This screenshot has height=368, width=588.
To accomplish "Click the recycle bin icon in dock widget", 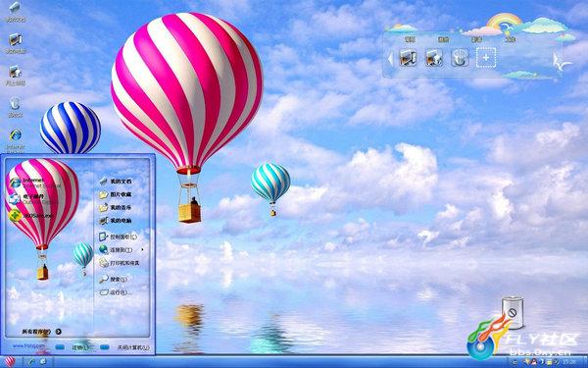I will point(460,58).
